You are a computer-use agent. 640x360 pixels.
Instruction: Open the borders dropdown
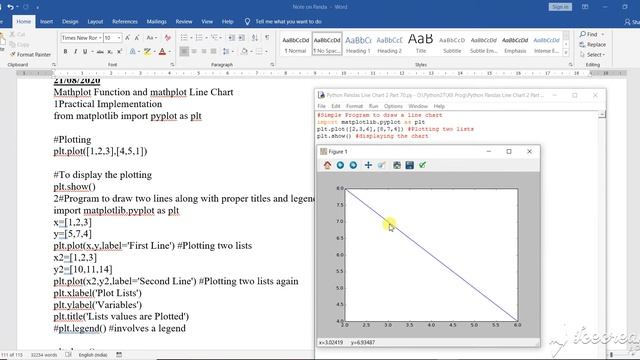tap(267, 51)
